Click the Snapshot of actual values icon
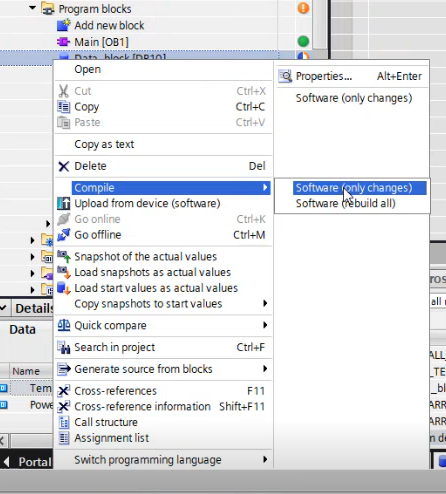The image size is (446, 494). click(64, 257)
